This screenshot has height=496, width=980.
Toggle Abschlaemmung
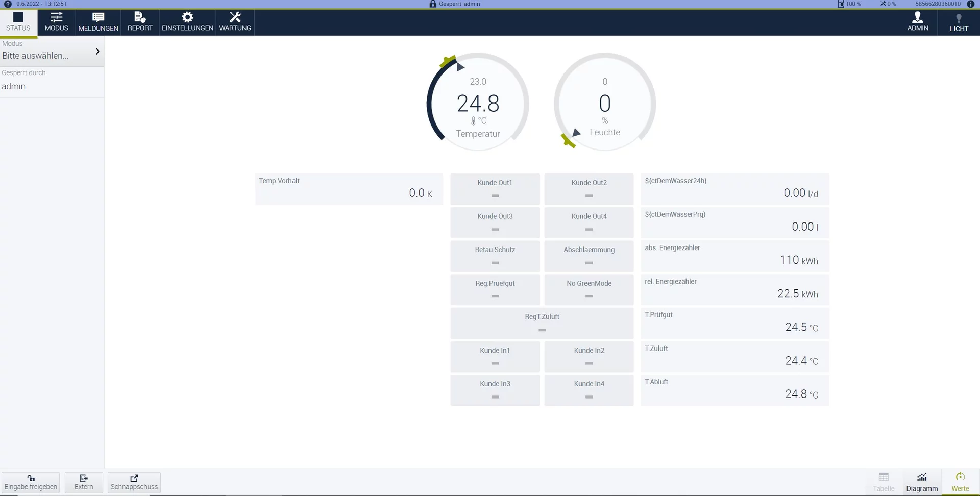coord(589,256)
